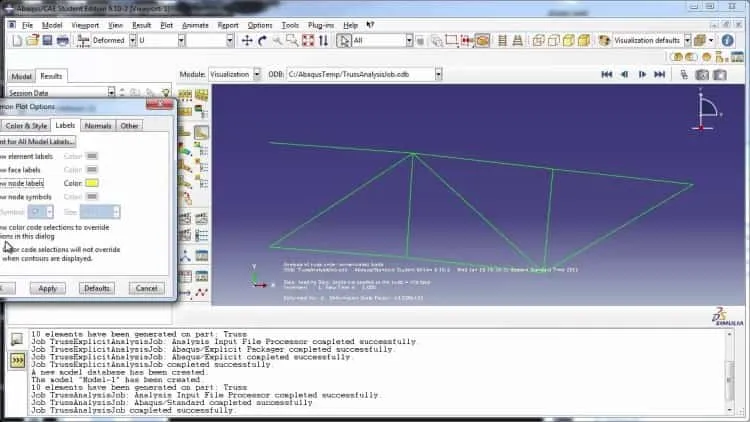Open the Help menu
This screenshot has width=750, height=422.
tap(350, 25)
